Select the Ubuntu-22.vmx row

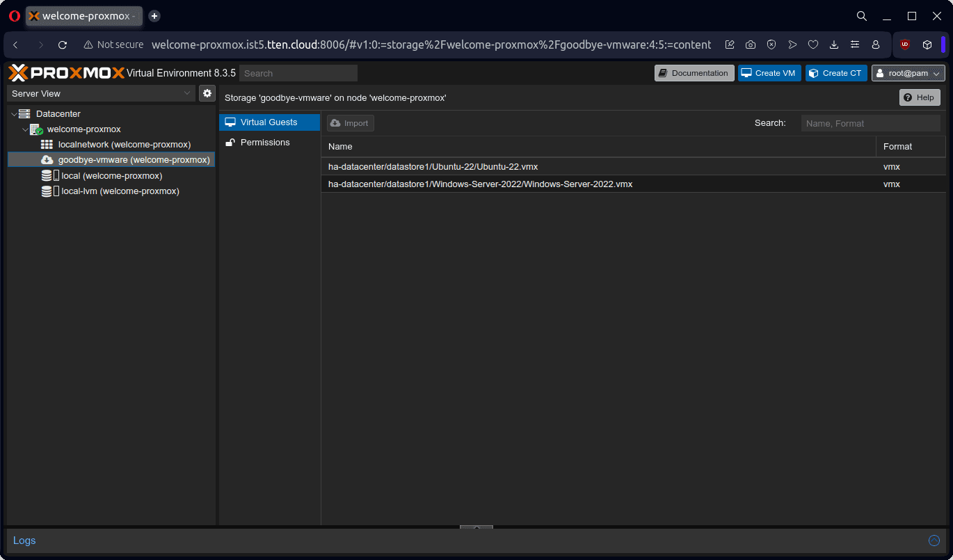click(x=633, y=167)
